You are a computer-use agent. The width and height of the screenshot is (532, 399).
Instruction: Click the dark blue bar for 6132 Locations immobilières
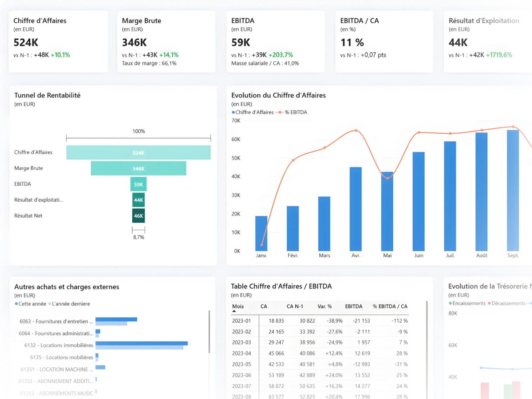coord(142,343)
